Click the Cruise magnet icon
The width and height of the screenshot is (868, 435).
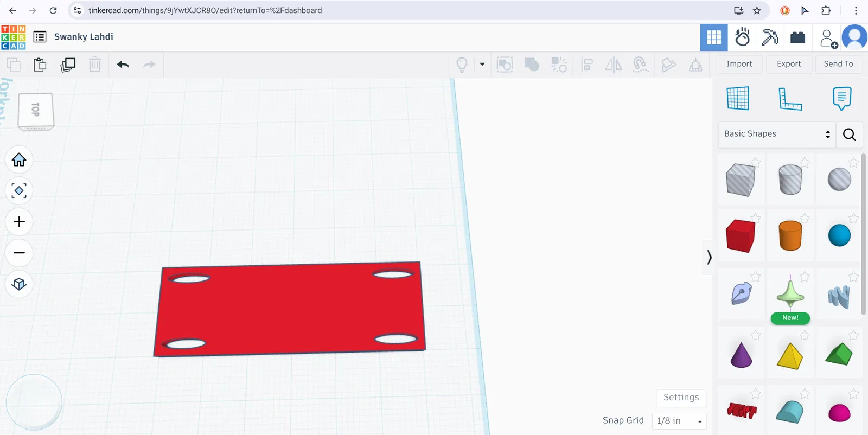tap(641, 65)
